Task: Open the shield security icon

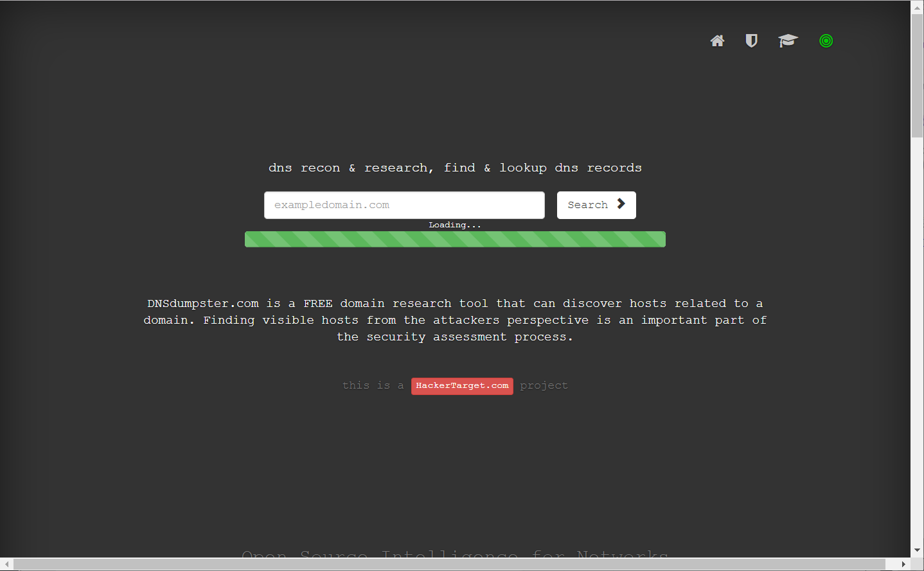Action: pos(751,41)
